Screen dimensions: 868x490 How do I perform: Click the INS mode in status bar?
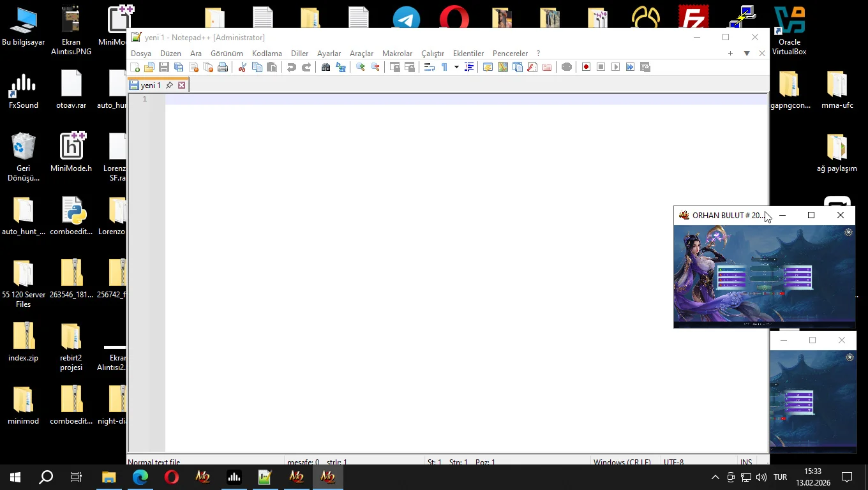tap(745, 462)
